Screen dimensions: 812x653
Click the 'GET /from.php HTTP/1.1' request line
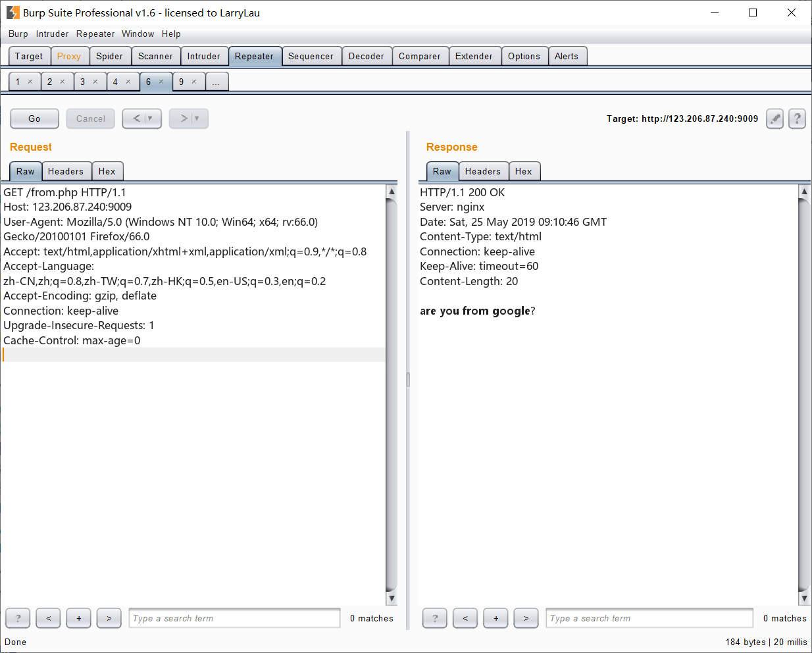[x=64, y=192]
